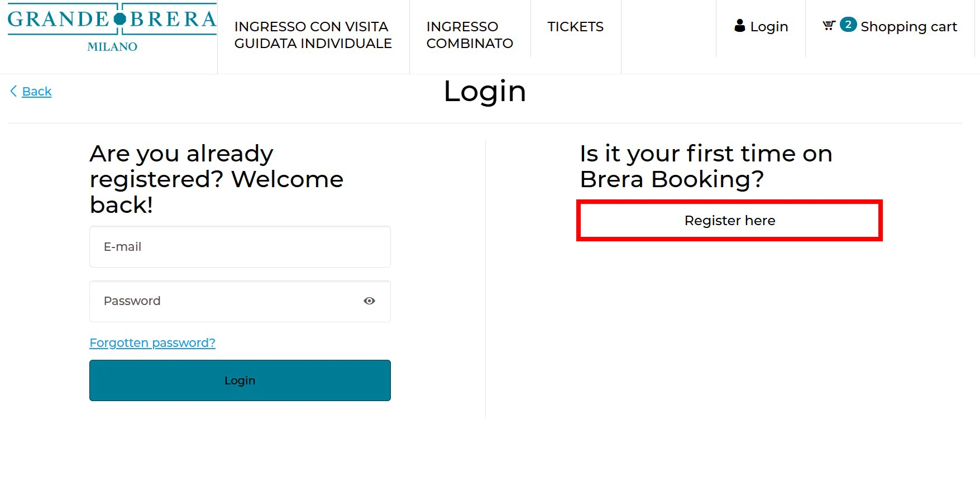
Task: Click the back chevron arrow
Action: 13,91
